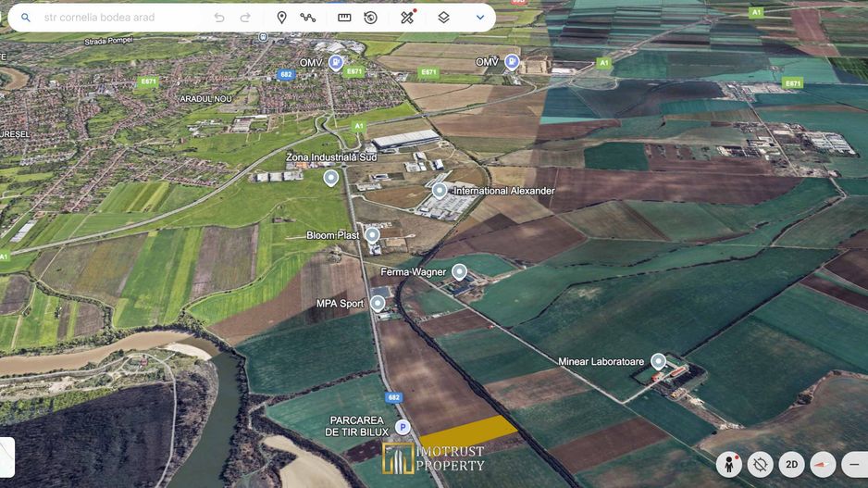
Task: Click the Zona Industrială Sud place marker
Action: tap(330, 177)
